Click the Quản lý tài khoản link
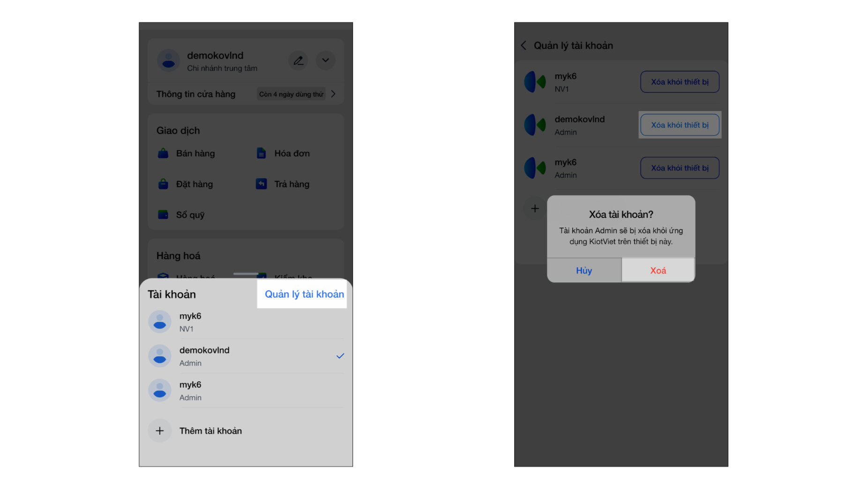868x488 pixels. coord(304,294)
